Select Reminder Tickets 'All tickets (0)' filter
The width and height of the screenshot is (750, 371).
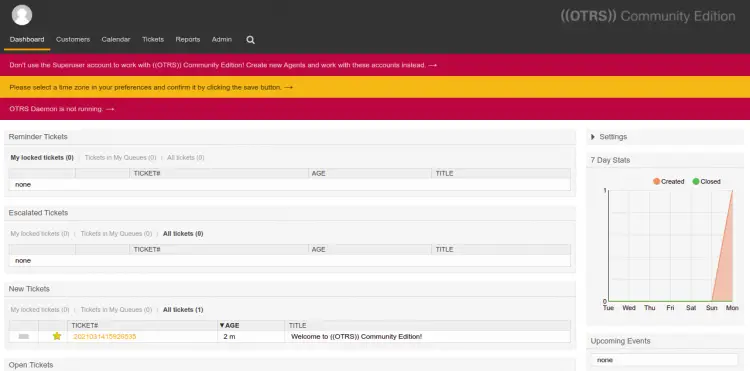point(186,157)
